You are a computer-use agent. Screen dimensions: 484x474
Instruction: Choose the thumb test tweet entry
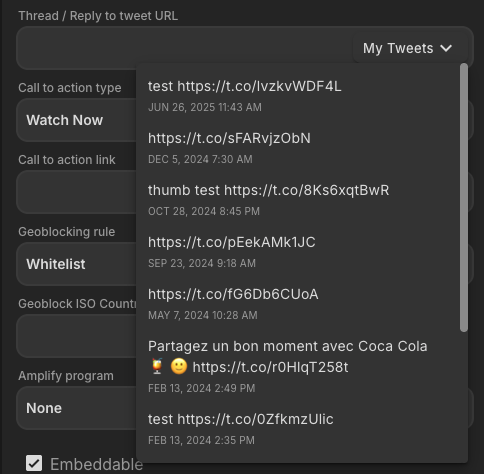[298, 200]
